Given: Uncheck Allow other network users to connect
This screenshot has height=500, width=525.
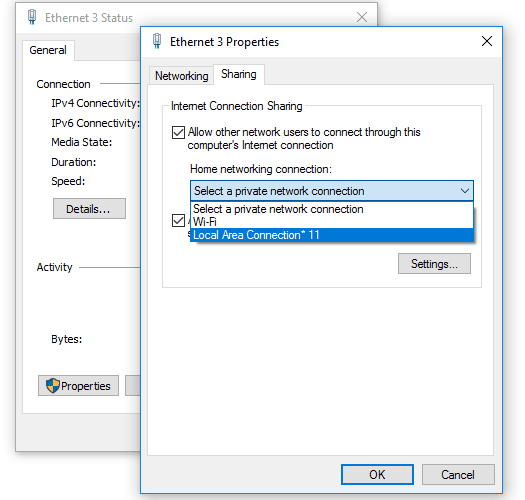Looking at the screenshot, I should pyautogui.click(x=178, y=132).
